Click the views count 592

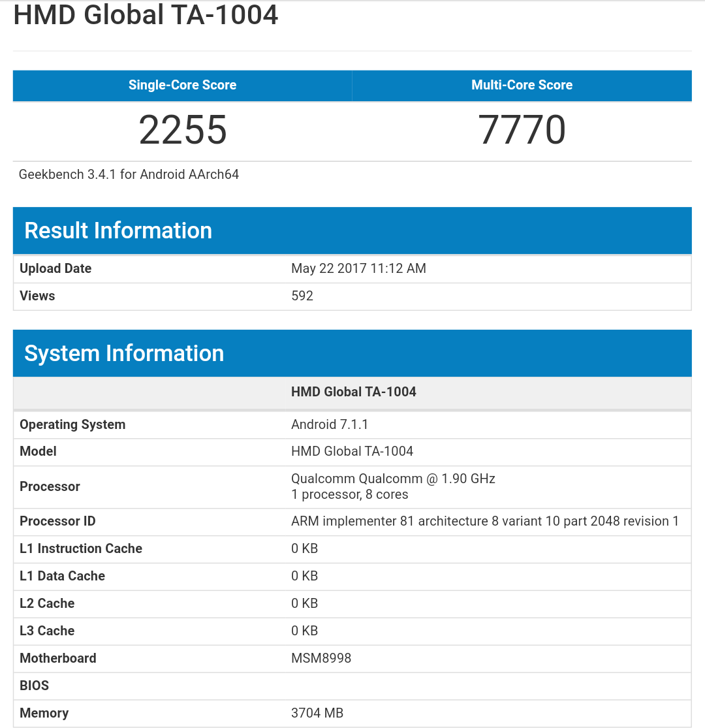pos(302,296)
